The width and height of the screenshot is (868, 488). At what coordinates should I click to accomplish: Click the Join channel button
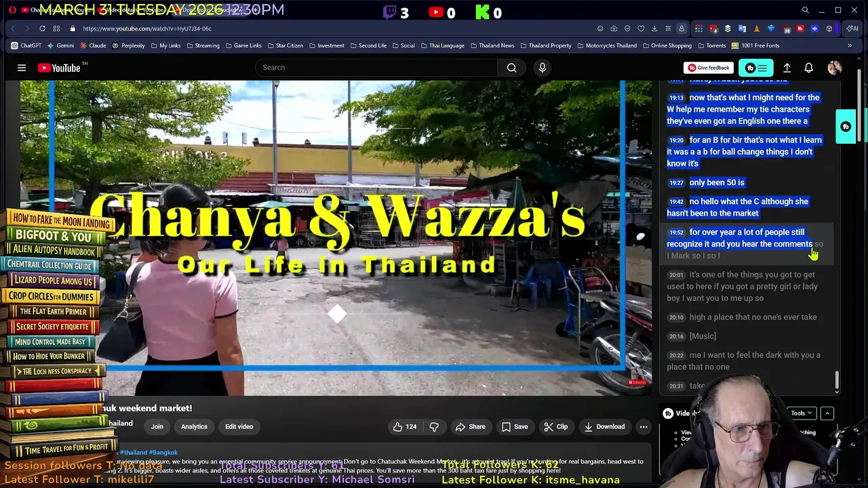click(x=157, y=427)
